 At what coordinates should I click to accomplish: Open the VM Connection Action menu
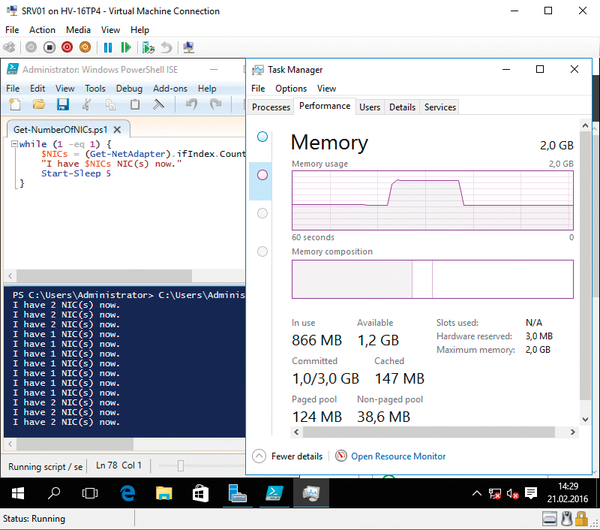tap(42, 30)
